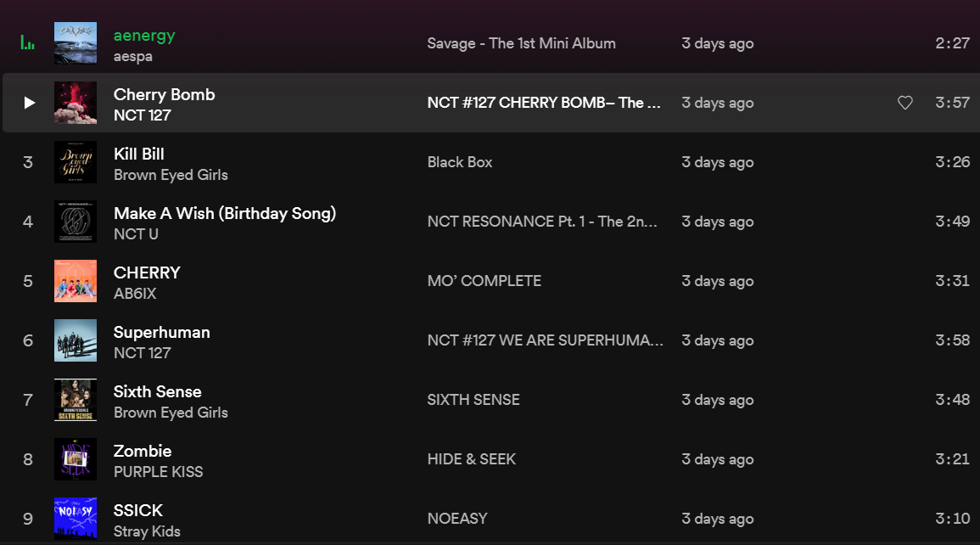The image size is (980, 545).
Task: Click the Kill Bill album art
Action: click(76, 162)
